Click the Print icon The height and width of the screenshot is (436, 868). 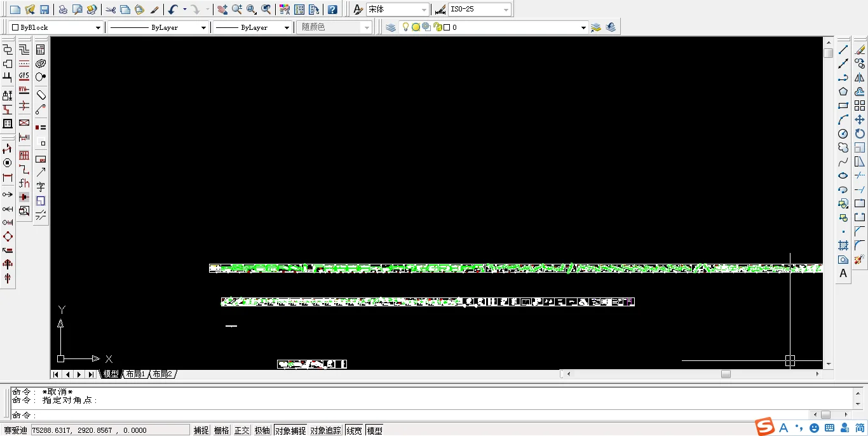tap(63, 10)
